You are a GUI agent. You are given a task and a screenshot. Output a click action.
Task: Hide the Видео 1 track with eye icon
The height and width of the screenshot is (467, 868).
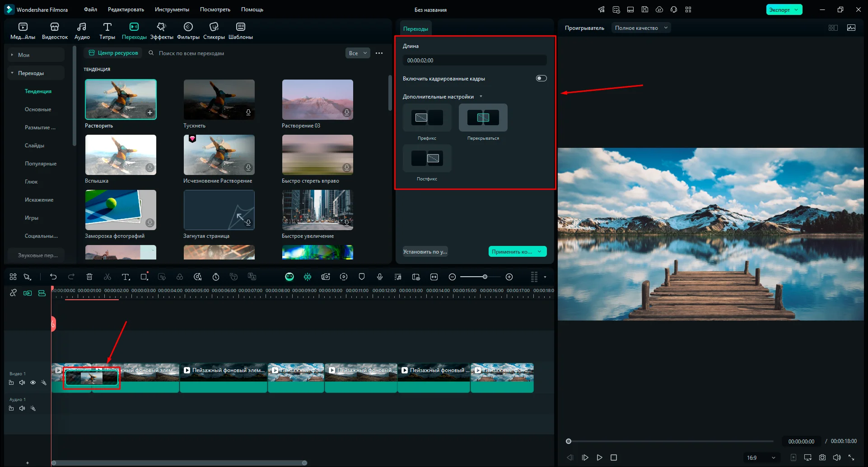pyautogui.click(x=33, y=382)
